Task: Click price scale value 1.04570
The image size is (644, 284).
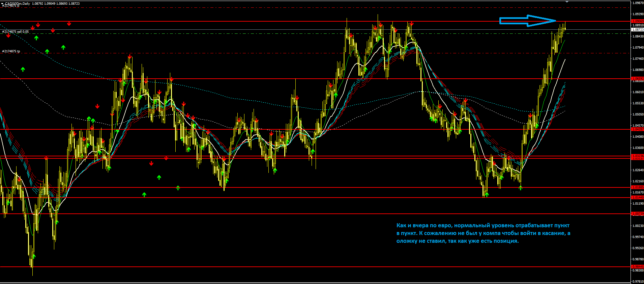Action: (x=638, y=126)
